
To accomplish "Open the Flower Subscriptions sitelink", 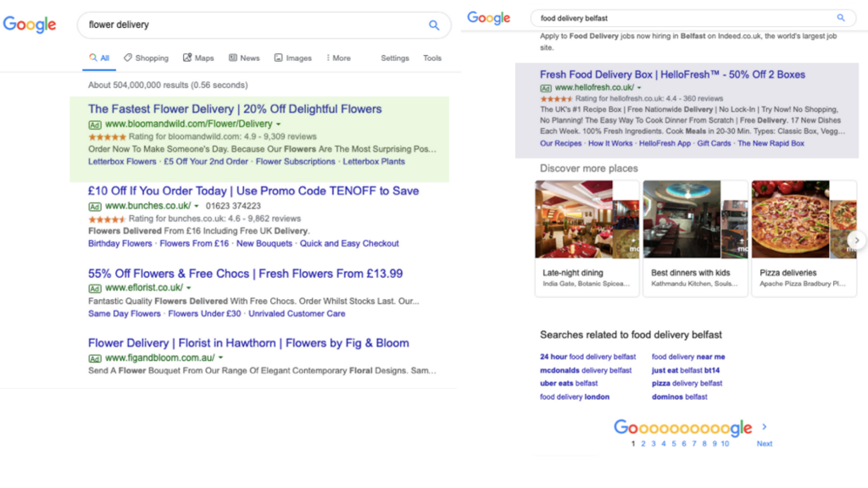I will [294, 163].
